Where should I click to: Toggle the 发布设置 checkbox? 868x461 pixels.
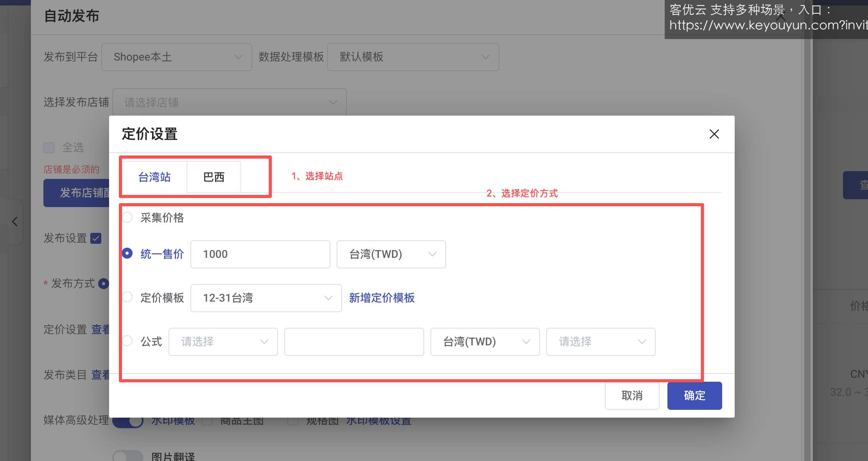[96, 238]
